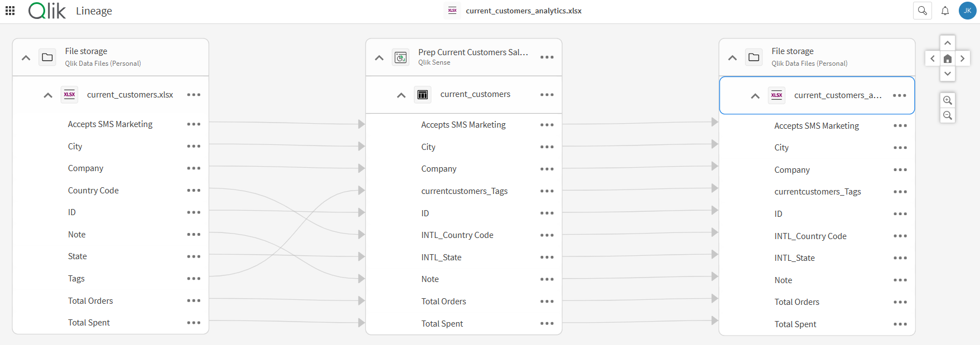This screenshot has height=345, width=980.
Task: Click the zoom in magnifier icon
Action: point(947,100)
